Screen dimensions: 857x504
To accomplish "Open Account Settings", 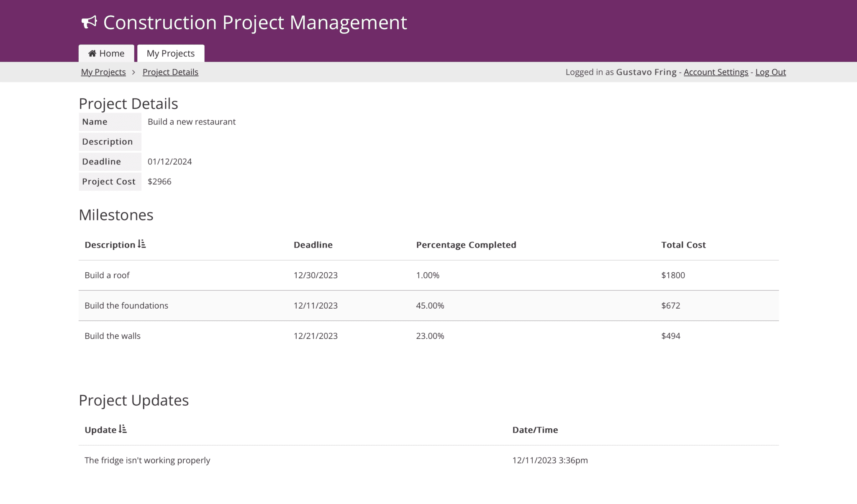I will coord(716,72).
